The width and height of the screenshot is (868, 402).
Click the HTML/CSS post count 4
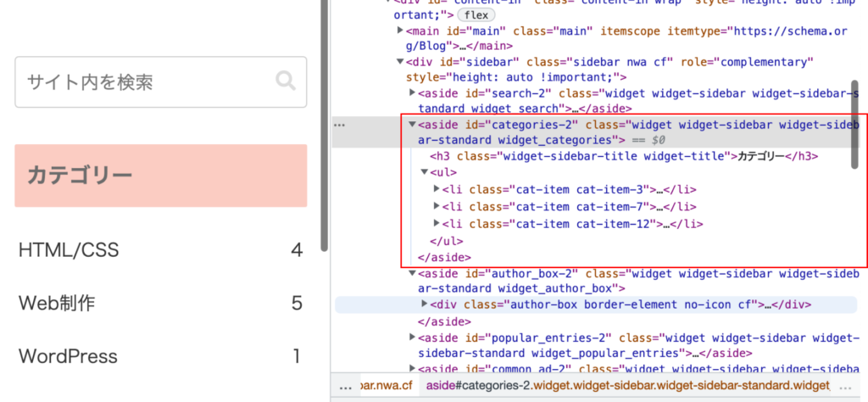(x=297, y=250)
